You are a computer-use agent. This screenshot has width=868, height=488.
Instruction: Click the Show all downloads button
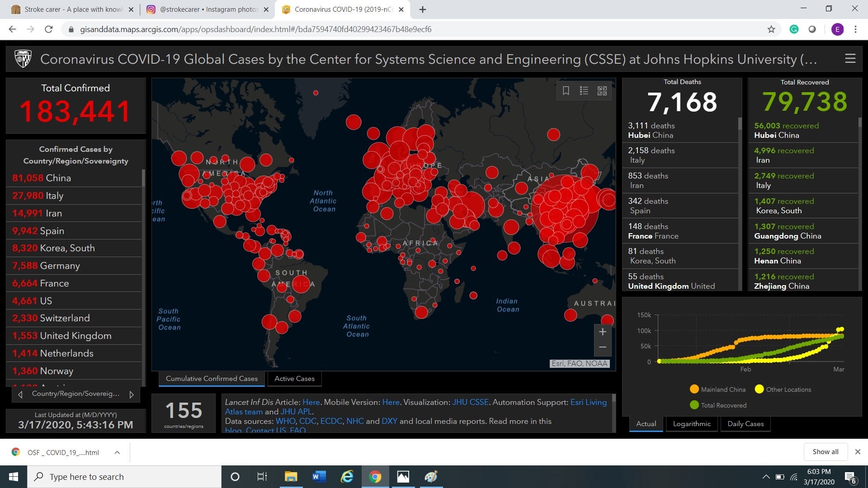tap(825, 452)
